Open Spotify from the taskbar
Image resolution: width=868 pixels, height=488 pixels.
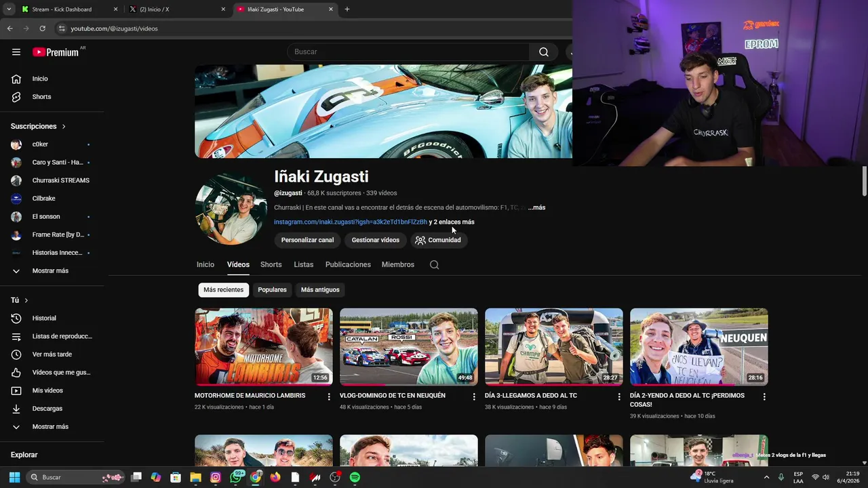pos(355,477)
